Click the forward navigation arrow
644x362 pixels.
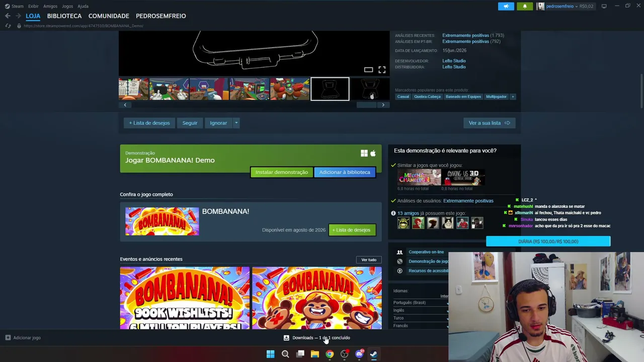tap(18, 16)
